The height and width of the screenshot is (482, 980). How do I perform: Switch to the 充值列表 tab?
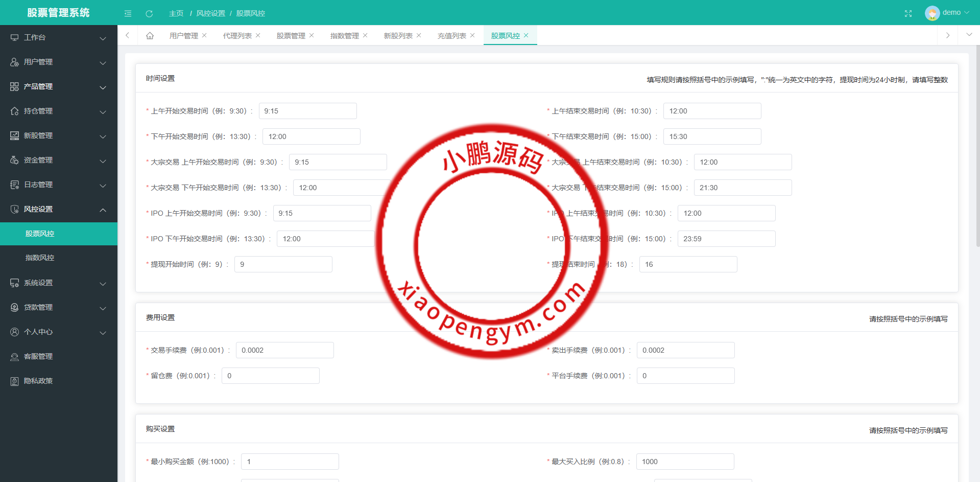coord(451,35)
